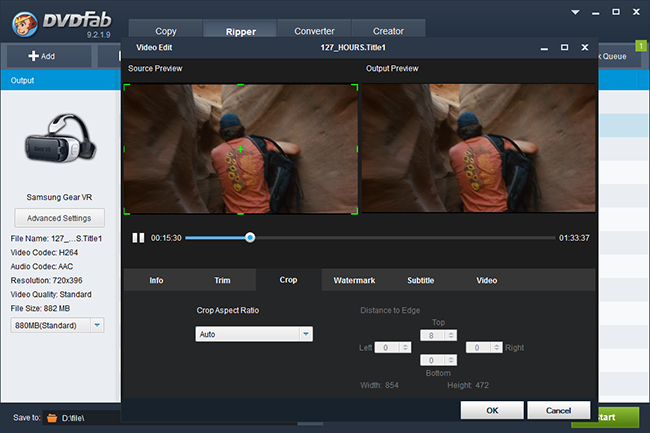650x433 pixels.
Task: Click the 'Video Codec: H264' text
Action: click(44, 252)
